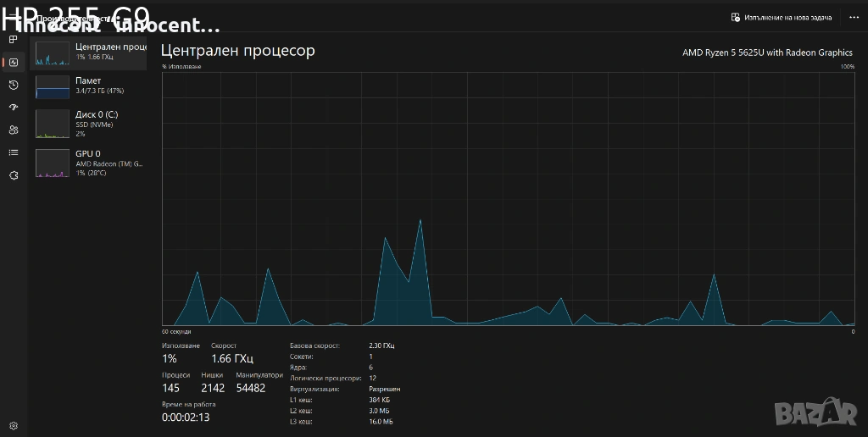868x437 pixels.
Task: Switch to the Details list icon
Action: (14, 152)
